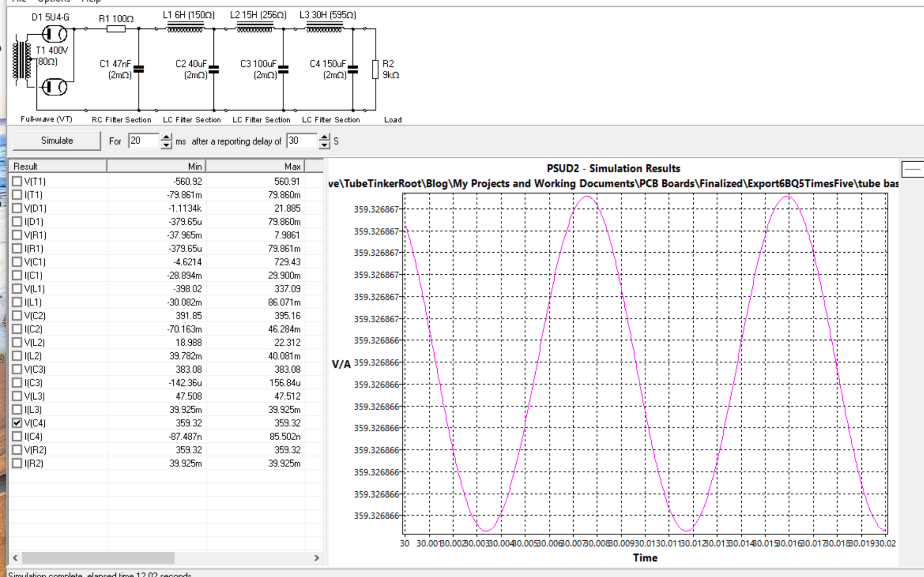The image size is (924, 577).
Task: Select the R1 100Ω resistor symbol
Action: 116,29
